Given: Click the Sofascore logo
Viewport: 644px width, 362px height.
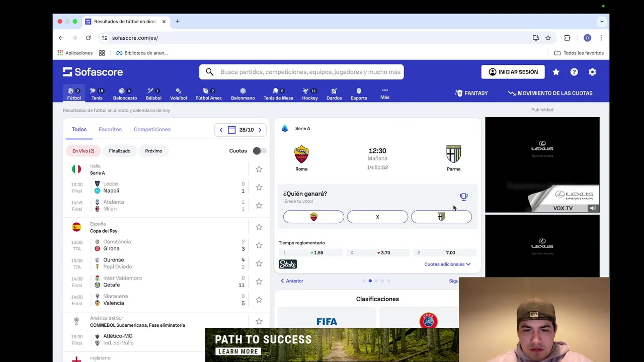Looking at the screenshot, I should [93, 72].
